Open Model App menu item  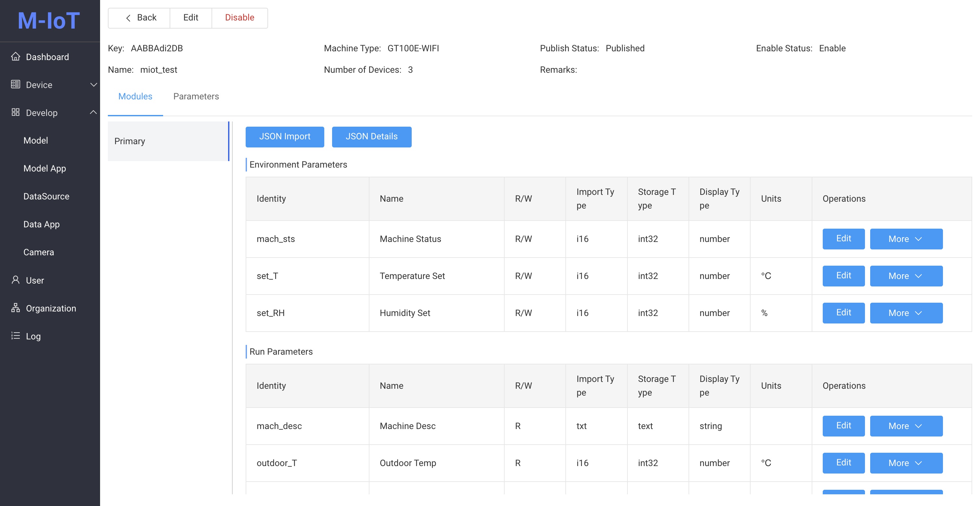(x=45, y=169)
